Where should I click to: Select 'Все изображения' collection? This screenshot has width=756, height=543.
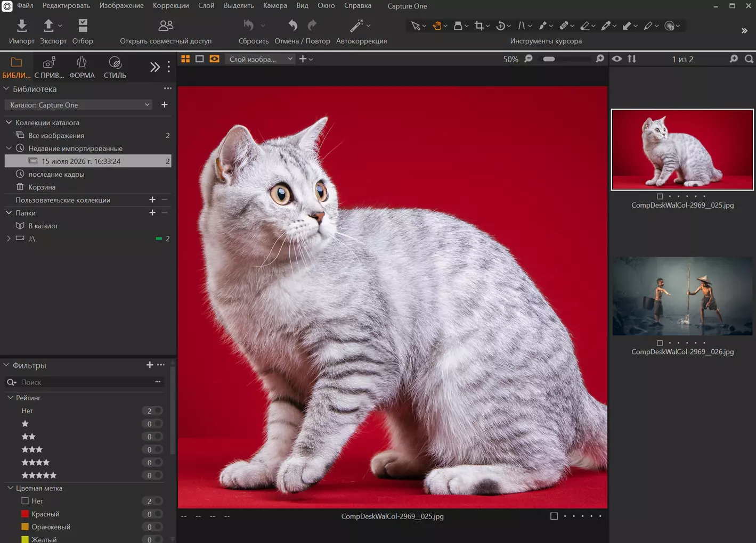click(x=56, y=136)
